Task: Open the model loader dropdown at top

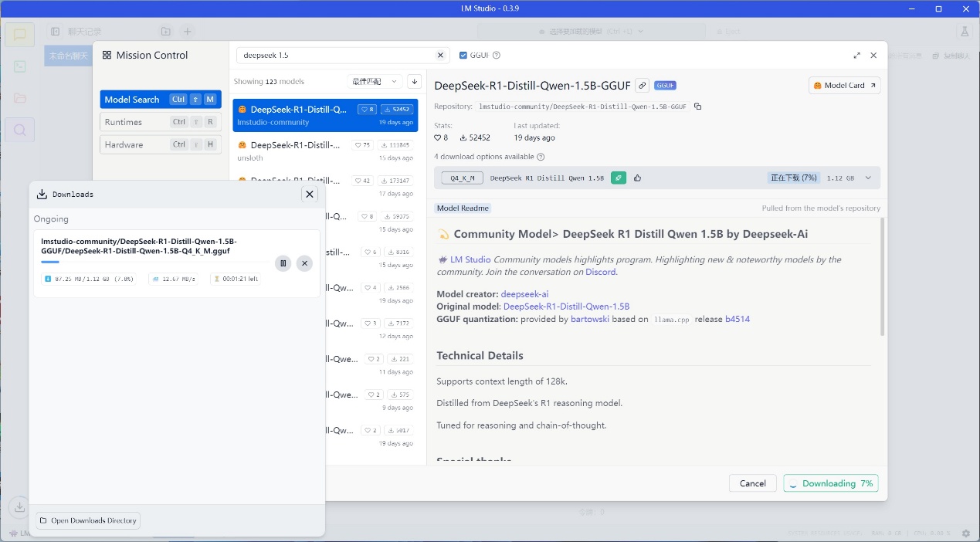Action: (x=591, y=32)
